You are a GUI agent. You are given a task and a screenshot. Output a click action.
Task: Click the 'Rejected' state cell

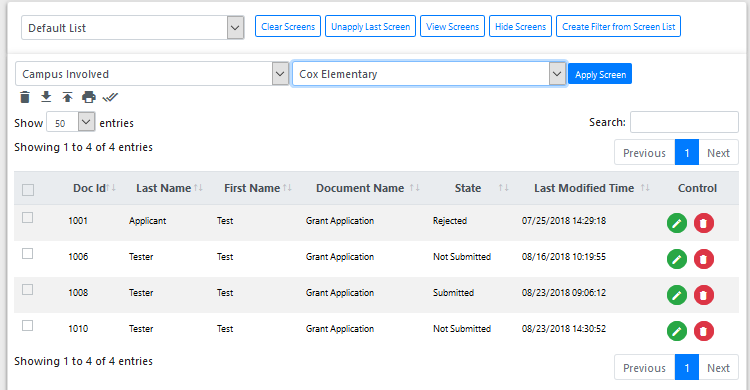(450, 221)
